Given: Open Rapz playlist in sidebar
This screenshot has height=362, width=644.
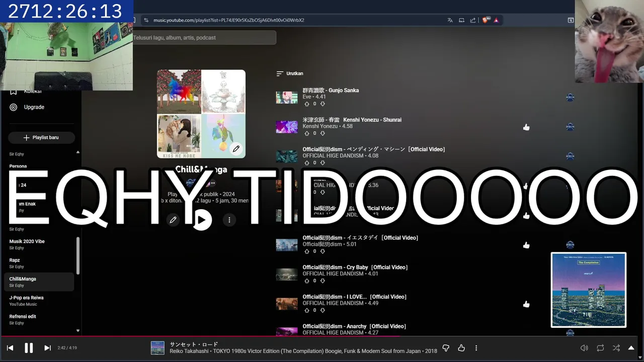Looking at the screenshot, I should [39, 263].
